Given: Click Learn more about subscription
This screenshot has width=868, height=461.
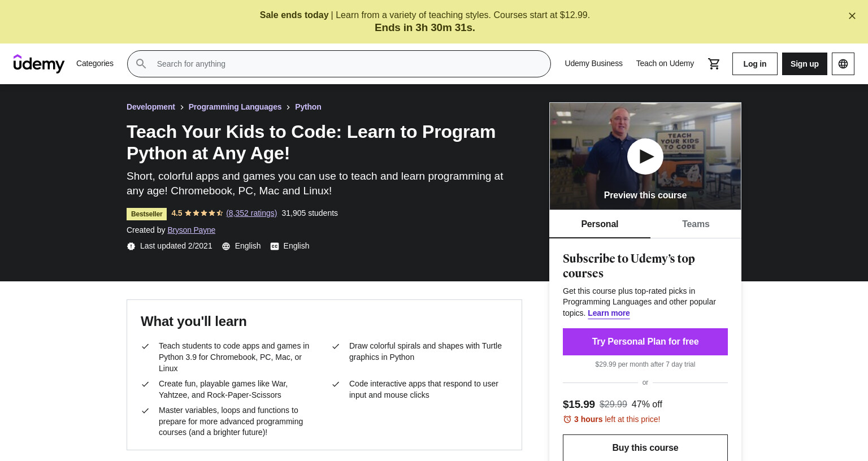Looking at the screenshot, I should [609, 313].
